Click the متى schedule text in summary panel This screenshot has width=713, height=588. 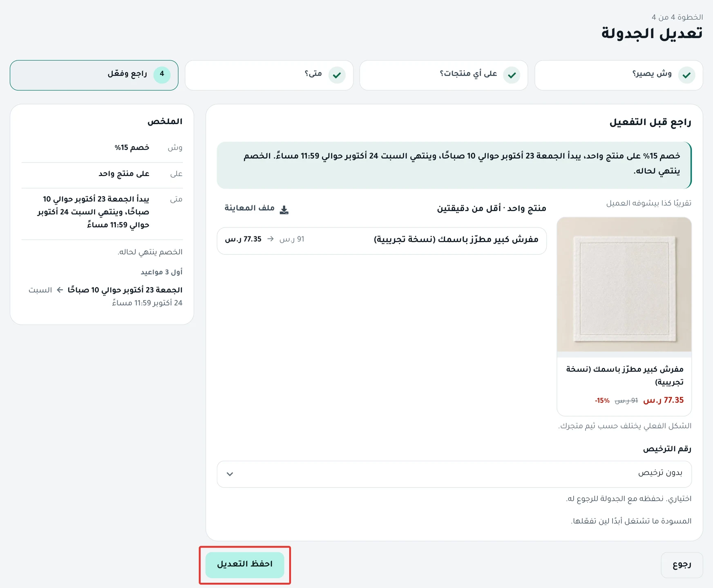tap(93, 212)
